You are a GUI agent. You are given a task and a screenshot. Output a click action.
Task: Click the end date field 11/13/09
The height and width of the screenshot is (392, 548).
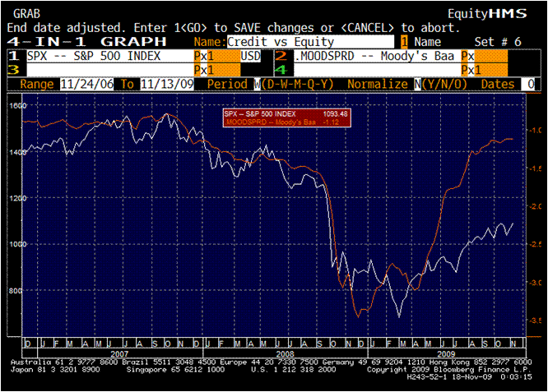[167, 84]
